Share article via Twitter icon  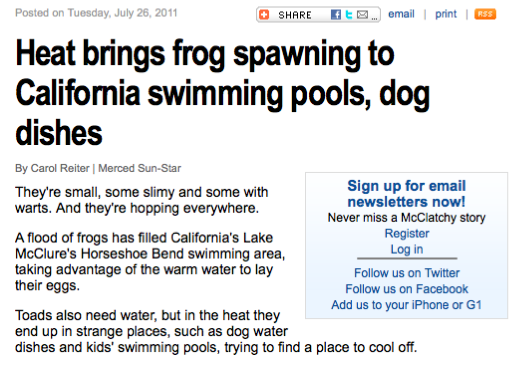349,15
